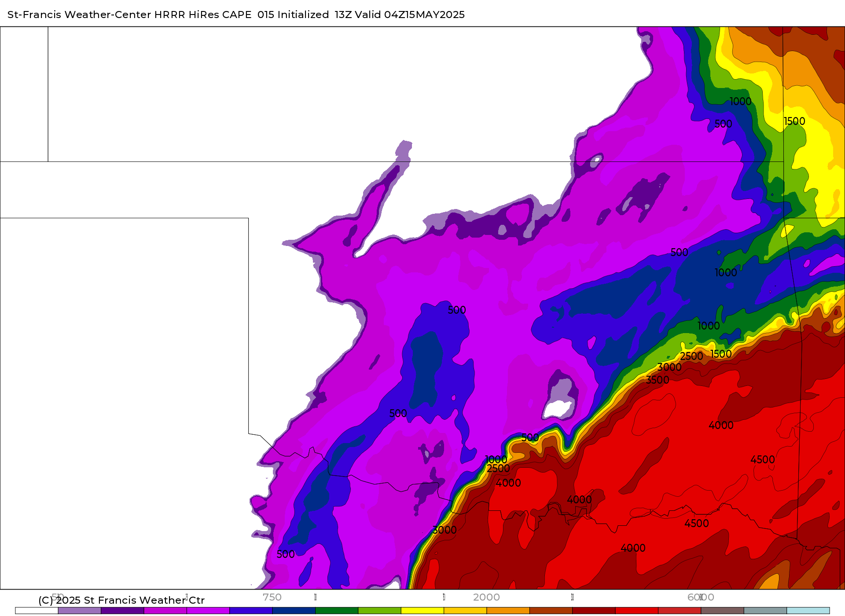Select the navy blue legend swatch
Screen dimensions: 845x616
[x=294, y=610]
